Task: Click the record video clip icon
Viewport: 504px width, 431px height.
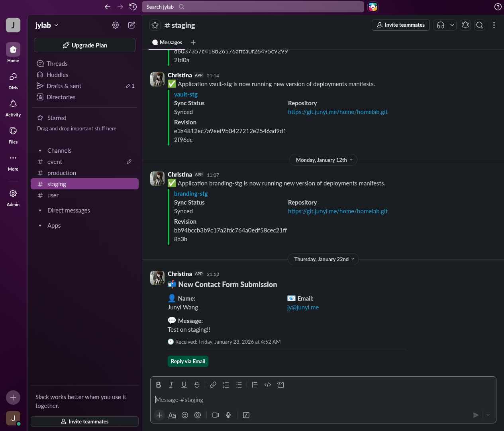Action: click(x=216, y=415)
